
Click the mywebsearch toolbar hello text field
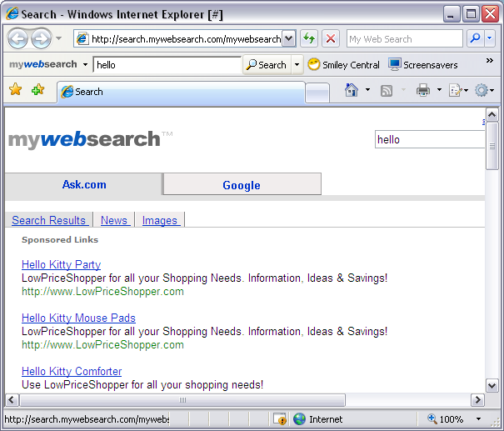coord(167,65)
